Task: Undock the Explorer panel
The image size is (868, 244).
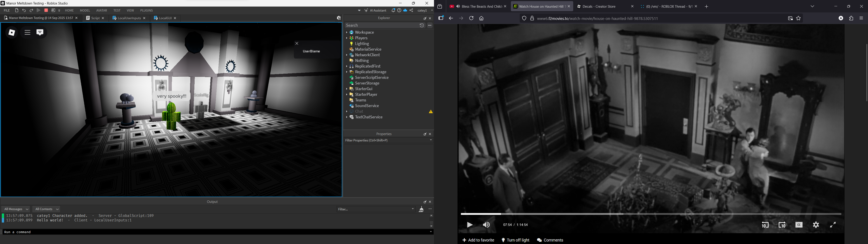Action: pyautogui.click(x=425, y=18)
